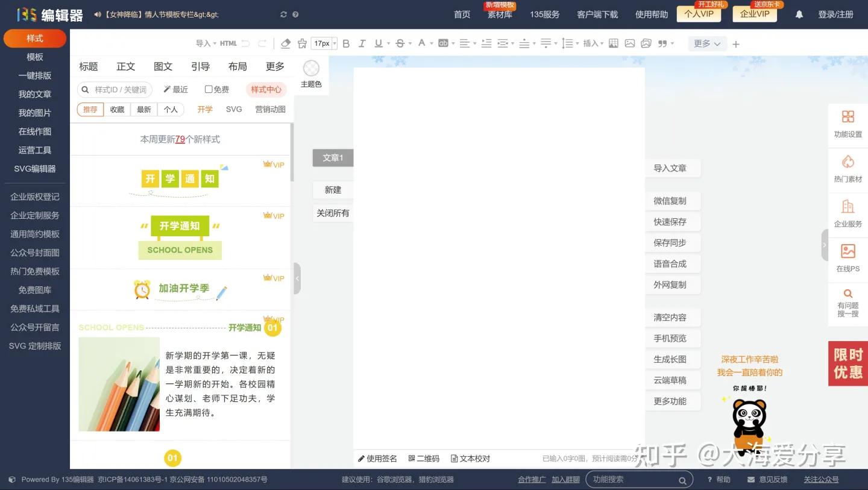This screenshot has width=868, height=490.
Task: Switch to the 开学 category tab
Action: pyautogui.click(x=204, y=109)
